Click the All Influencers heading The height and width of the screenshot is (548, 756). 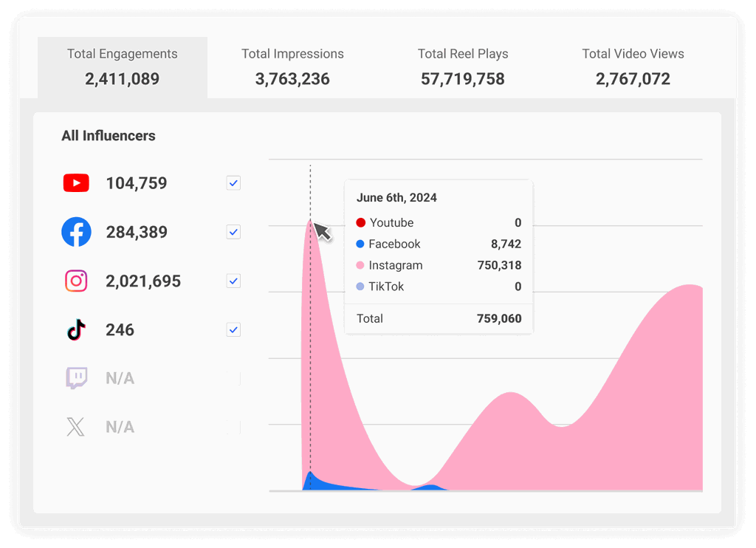[x=109, y=136]
